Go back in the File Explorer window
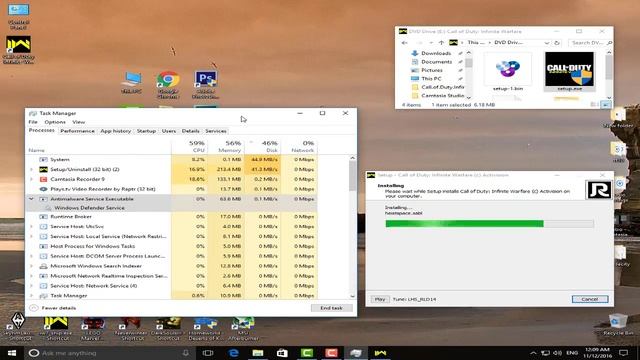640x360 pixels. pyautogui.click(x=404, y=42)
